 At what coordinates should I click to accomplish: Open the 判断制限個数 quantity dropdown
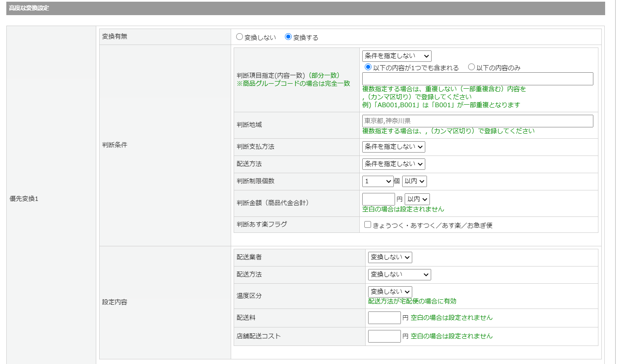point(377,181)
